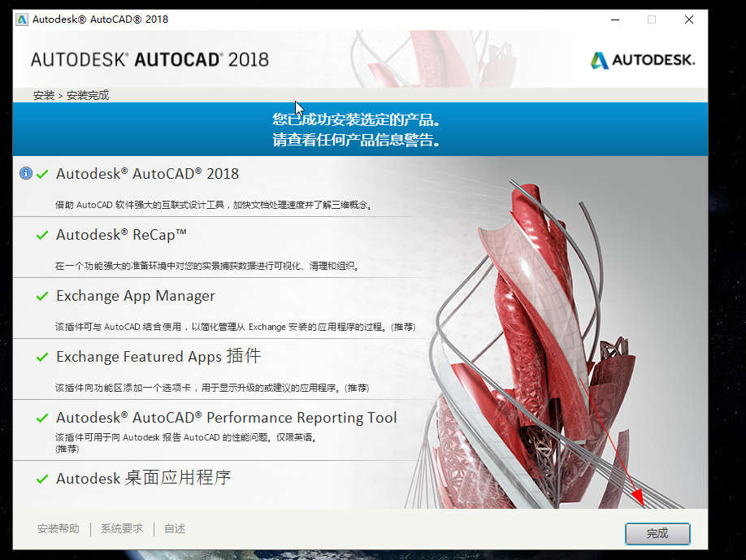Image resolution: width=746 pixels, height=560 pixels.
Task: Select the Exchange Featured Apps 插件 entry
Action: click(158, 357)
